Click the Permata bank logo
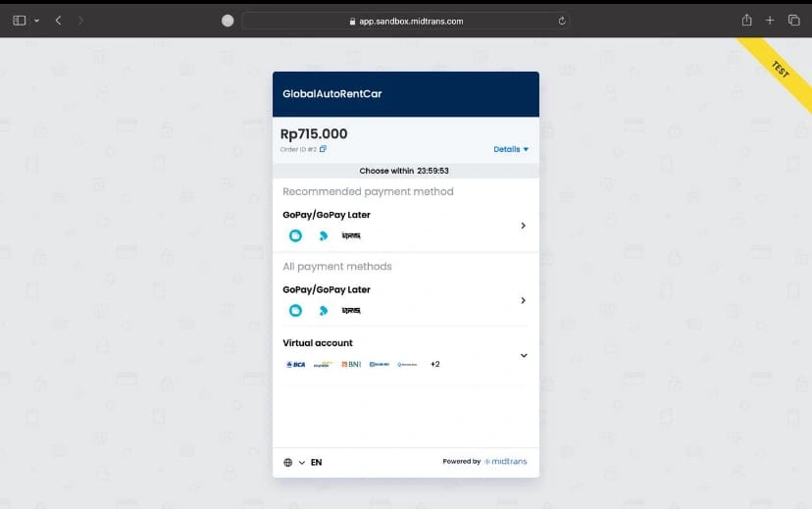The height and width of the screenshot is (509, 812). [407, 365]
